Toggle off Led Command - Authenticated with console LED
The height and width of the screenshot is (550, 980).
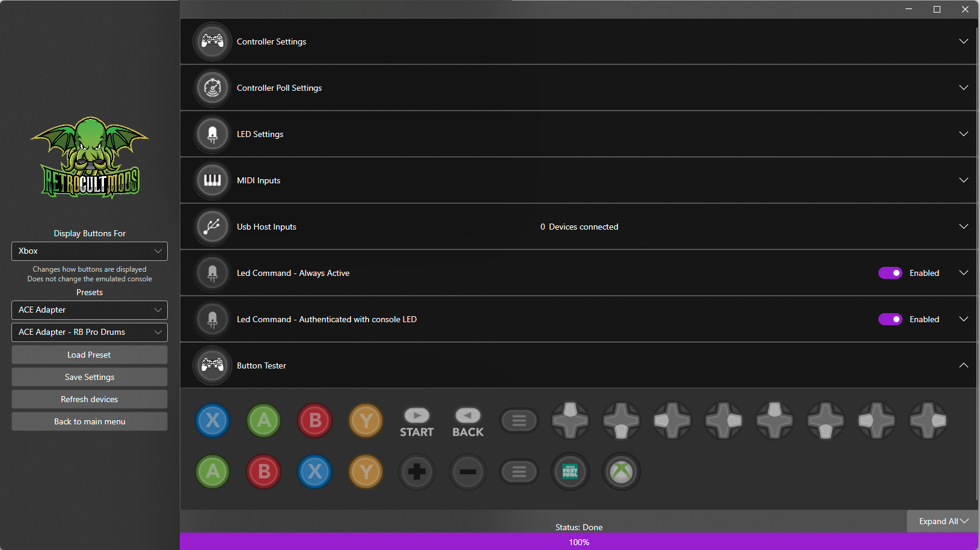[890, 319]
